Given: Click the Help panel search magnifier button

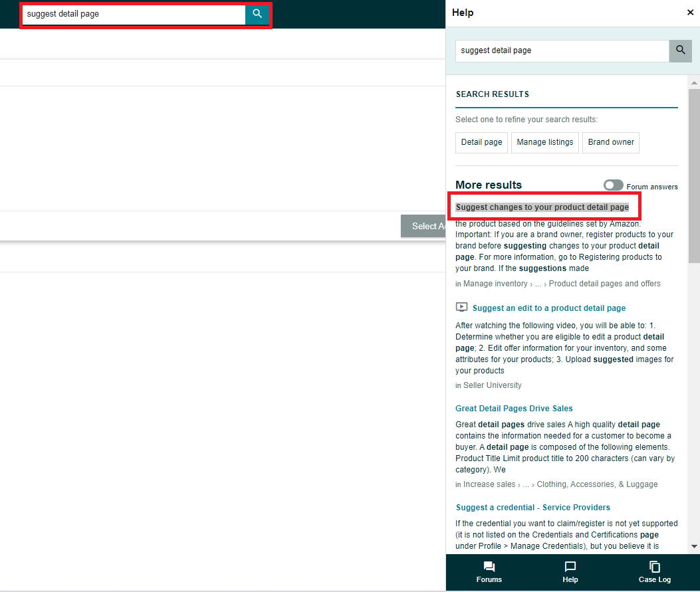Looking at the screenshot, I should pos(680,50).
